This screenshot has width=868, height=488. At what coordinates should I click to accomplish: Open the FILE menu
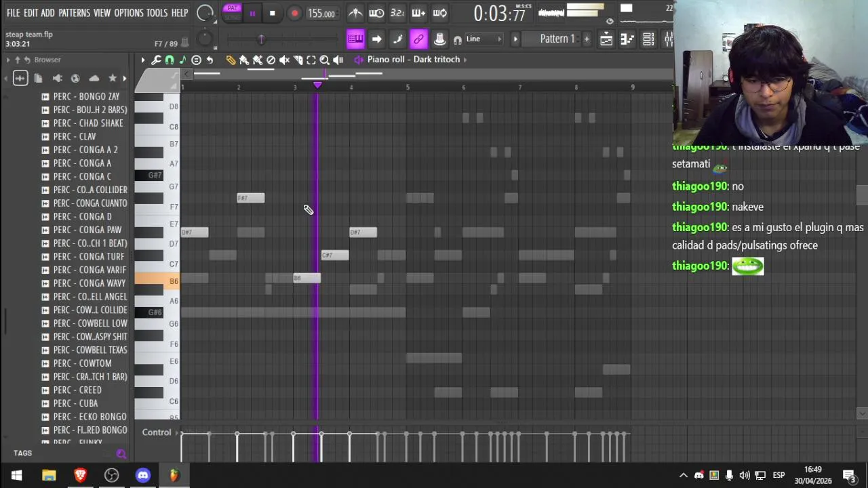[x=13, y=13]
